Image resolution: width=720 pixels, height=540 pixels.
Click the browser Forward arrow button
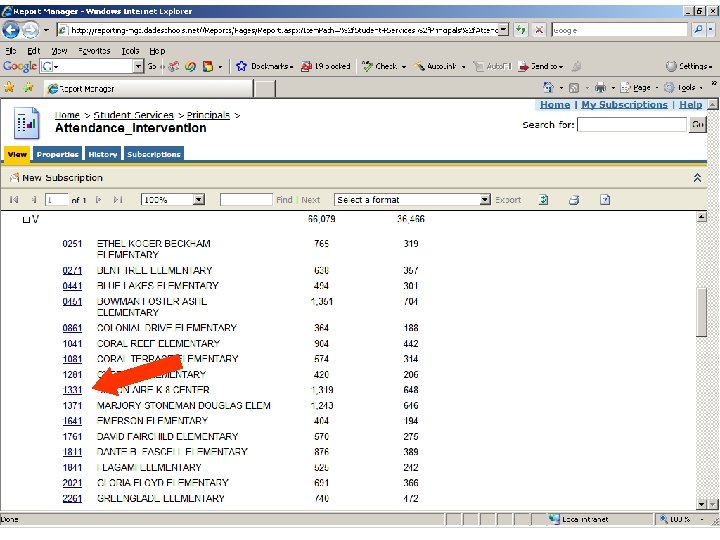31,30
